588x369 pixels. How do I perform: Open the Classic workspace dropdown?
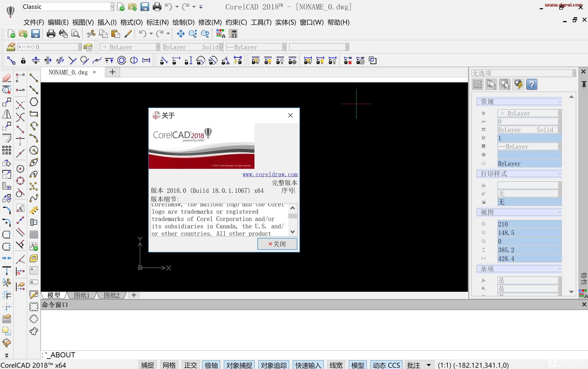(x=112, y=7)
